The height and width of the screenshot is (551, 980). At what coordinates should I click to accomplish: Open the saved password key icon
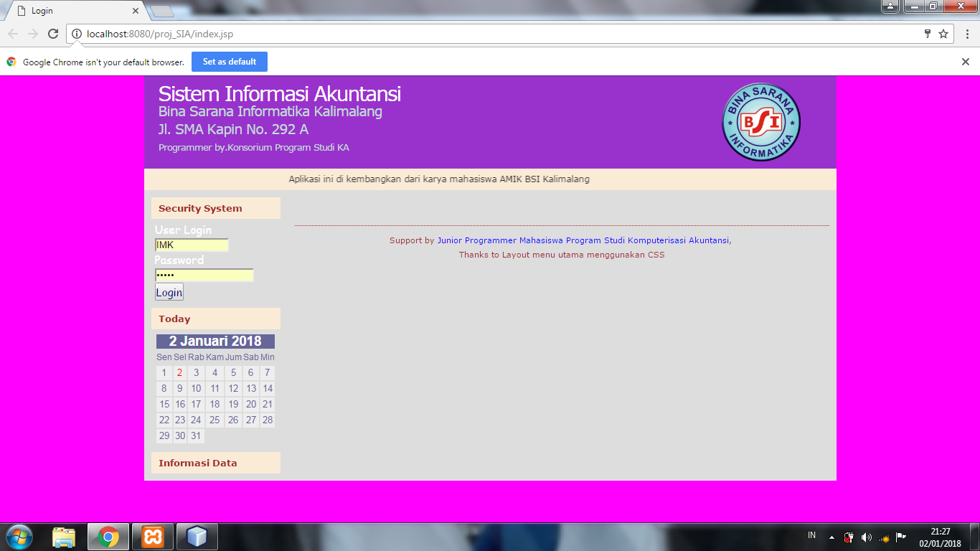click(928, 34)
